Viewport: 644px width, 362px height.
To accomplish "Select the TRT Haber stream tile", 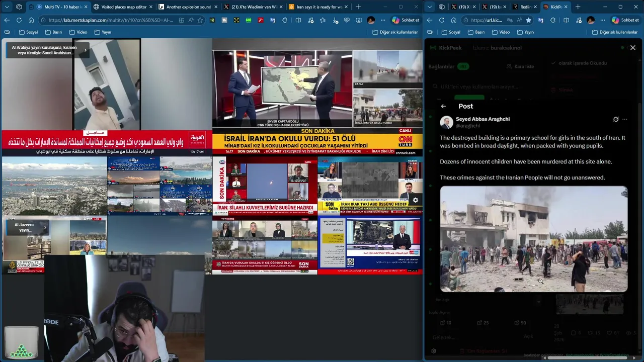I will pos(265,245).
